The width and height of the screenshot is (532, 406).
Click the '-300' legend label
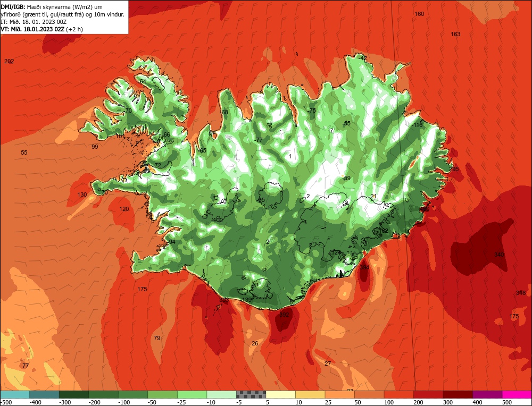tap(65, 402)
